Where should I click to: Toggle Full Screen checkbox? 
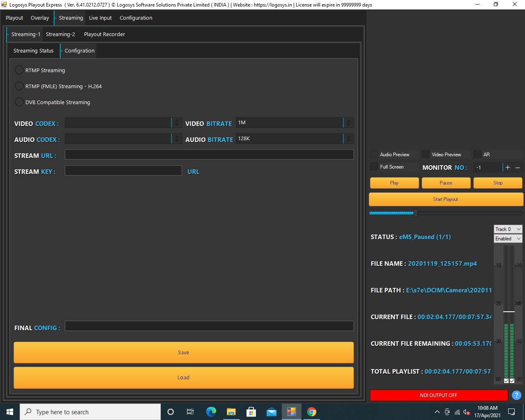click(x=374, y=167)
